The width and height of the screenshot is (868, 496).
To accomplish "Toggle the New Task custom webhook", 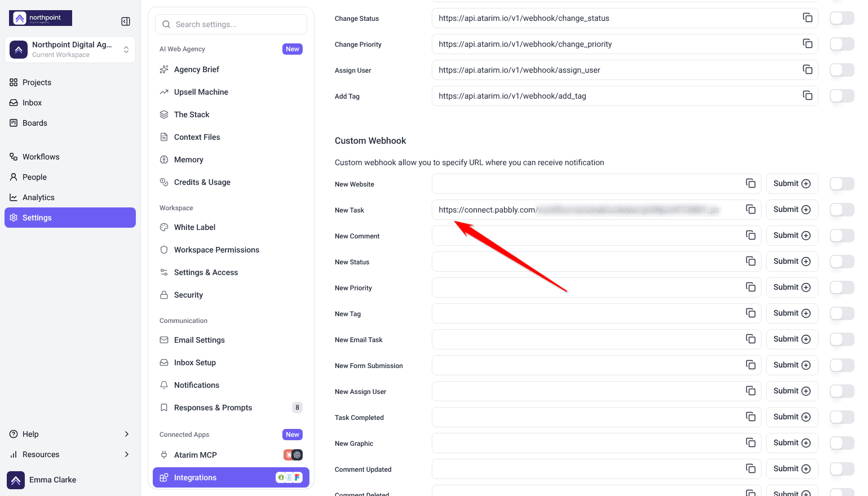I will point(842,210).
